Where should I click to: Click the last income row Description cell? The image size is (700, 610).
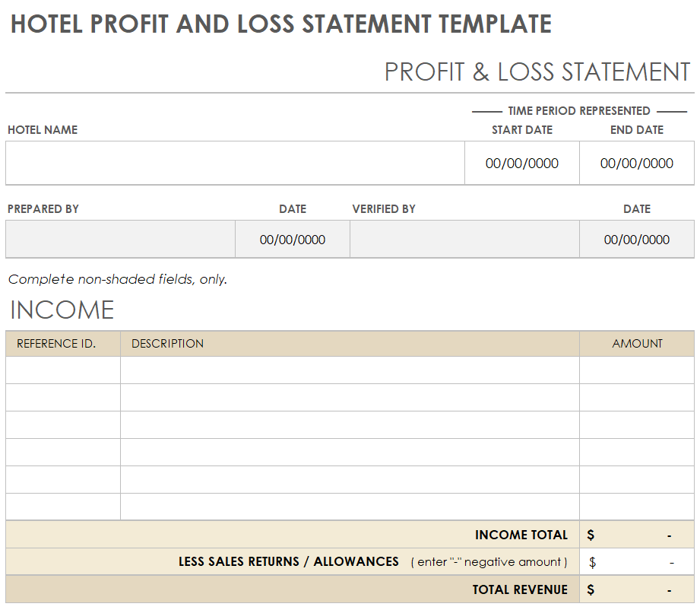[x=350, y=507]
